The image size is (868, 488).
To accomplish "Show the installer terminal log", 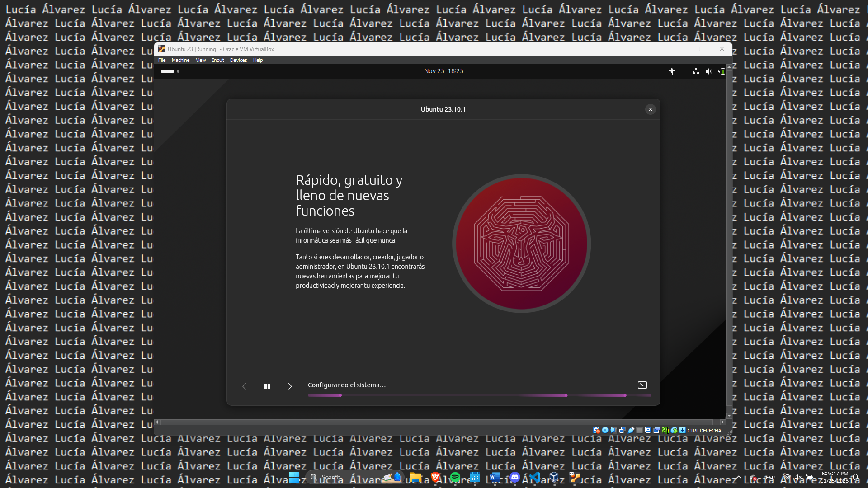I will (642, 385).
